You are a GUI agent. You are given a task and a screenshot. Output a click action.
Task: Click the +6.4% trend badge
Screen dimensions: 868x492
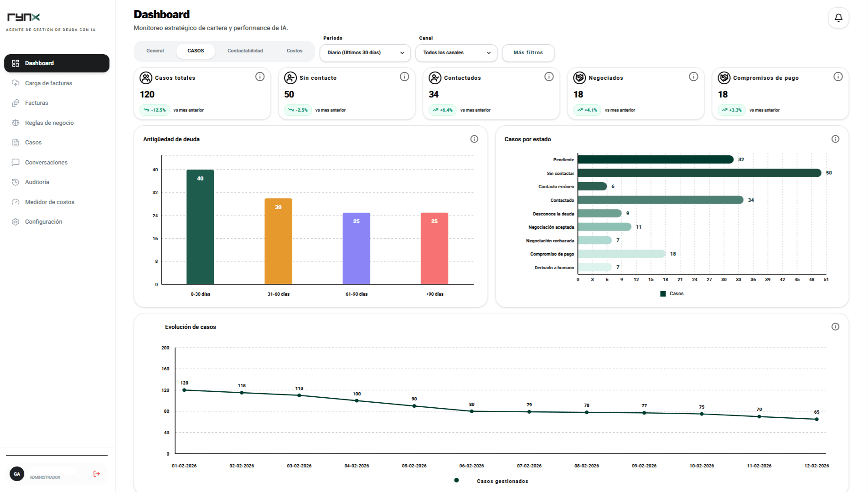click(443, 110)
